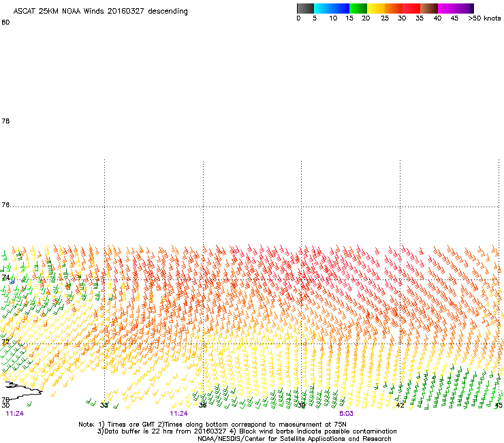Click the yellow 20-25 knots color segment
This screenshot has width=504, height=443.
tap(376, 8)
